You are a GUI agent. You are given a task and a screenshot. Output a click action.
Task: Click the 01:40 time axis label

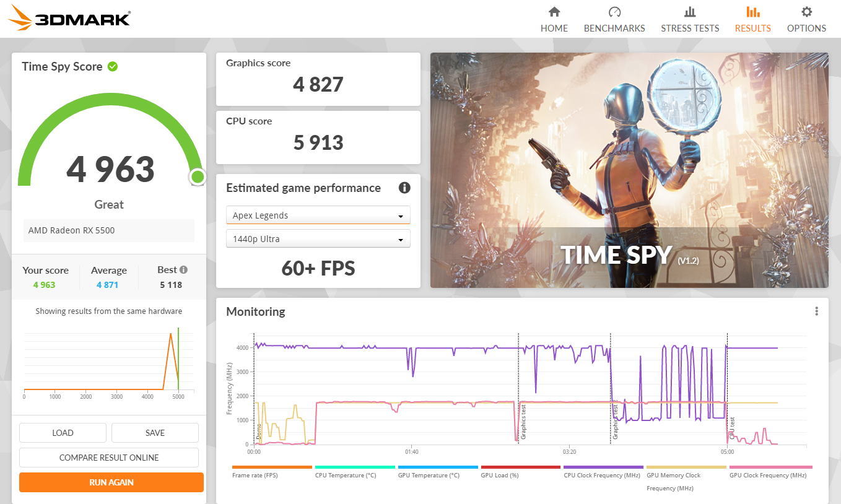click(x=412, y=451)
